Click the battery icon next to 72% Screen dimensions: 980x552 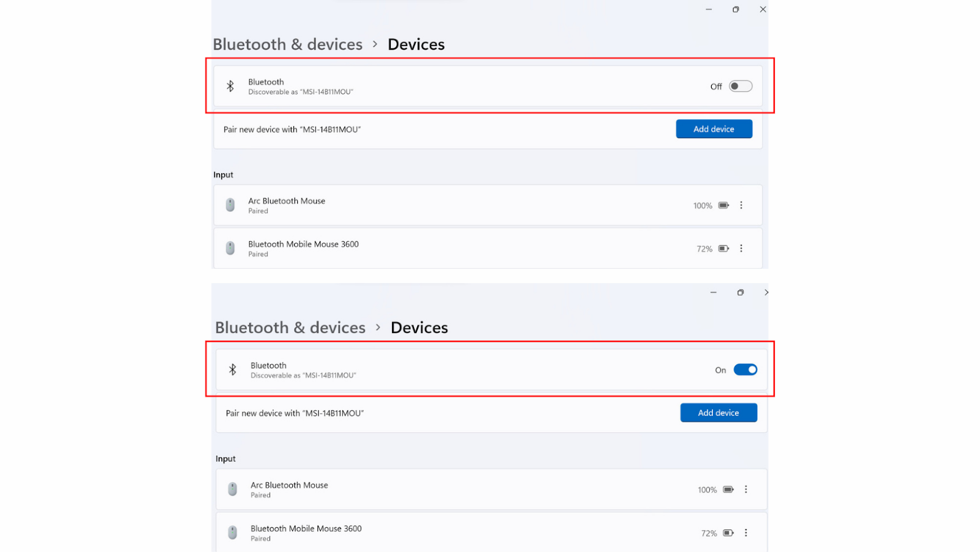tap(723, 249)
